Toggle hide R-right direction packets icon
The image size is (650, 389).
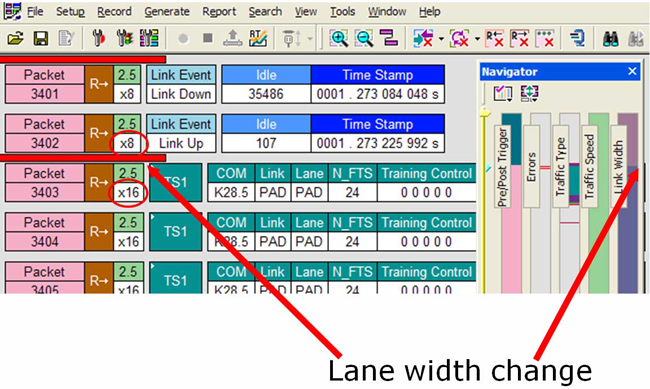519,39
